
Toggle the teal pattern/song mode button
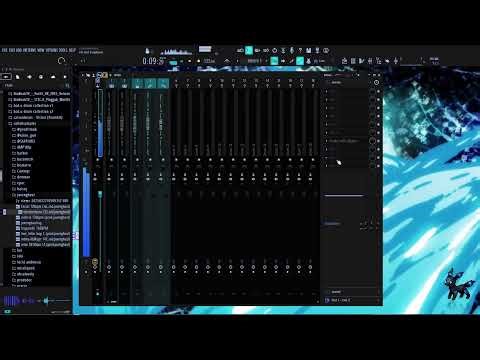point(173,62)
